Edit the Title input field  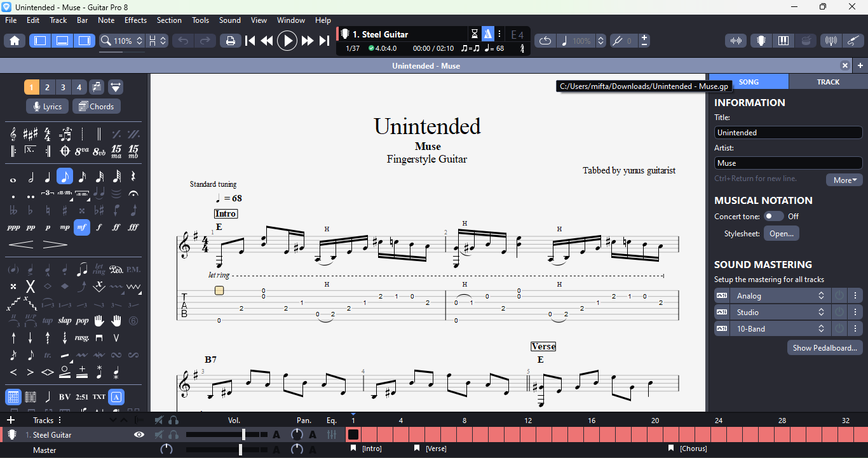click(x=788, y=133)
